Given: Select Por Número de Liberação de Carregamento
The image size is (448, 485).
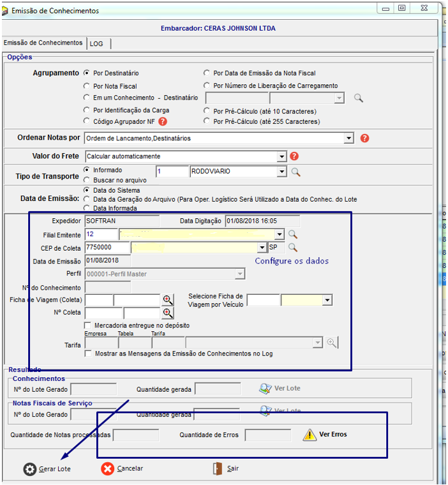Looking at the screenshot, I should click(x=207, y=85).
